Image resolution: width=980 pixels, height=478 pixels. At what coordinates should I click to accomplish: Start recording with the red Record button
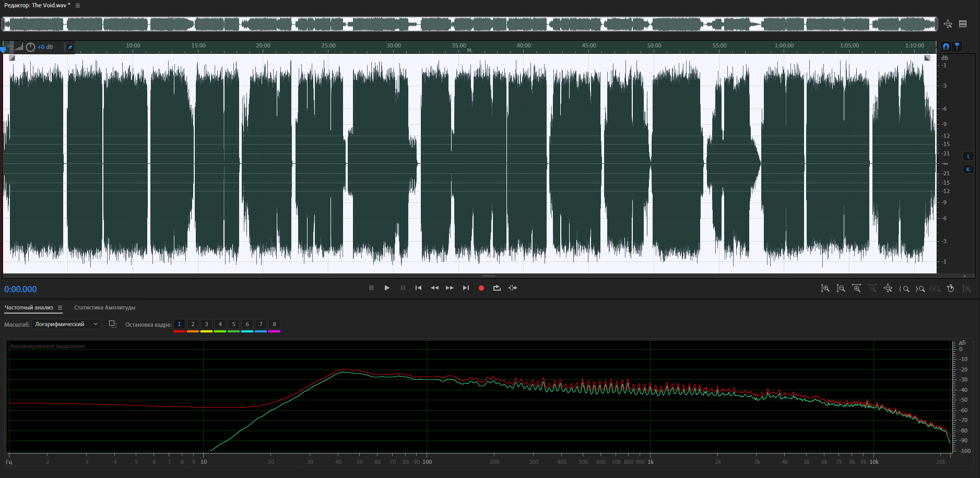point(481,288)
